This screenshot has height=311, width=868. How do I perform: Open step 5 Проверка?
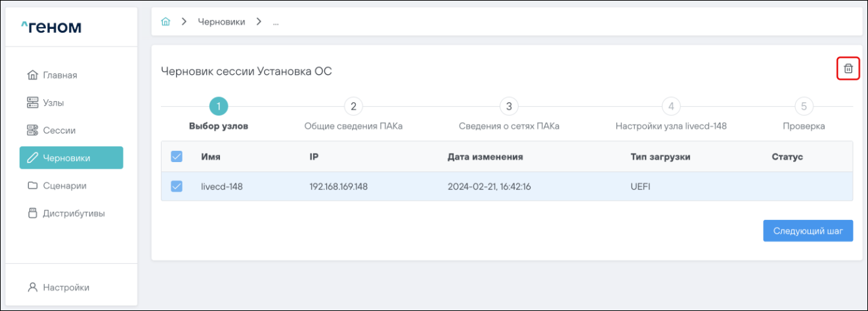tap(804, 106)
